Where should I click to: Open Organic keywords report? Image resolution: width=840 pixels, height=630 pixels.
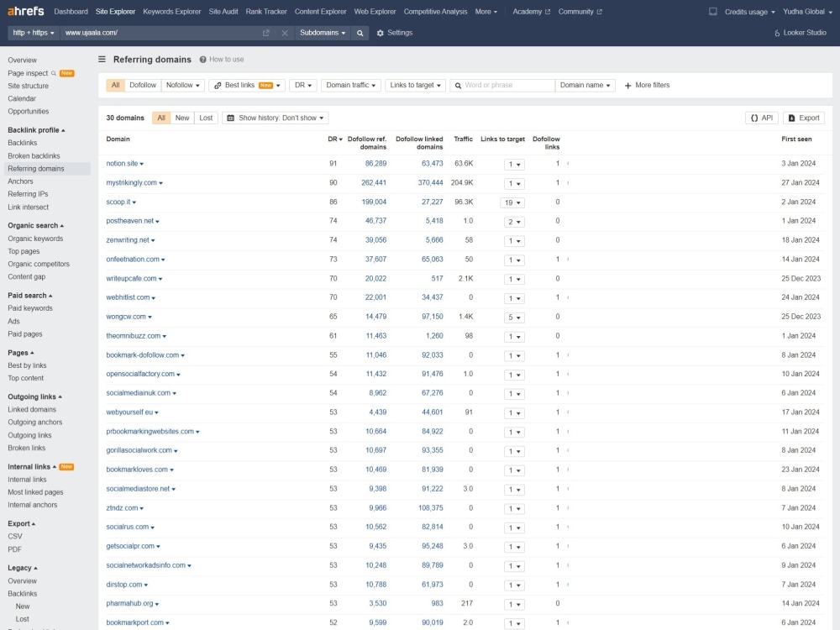click(35, 239)
